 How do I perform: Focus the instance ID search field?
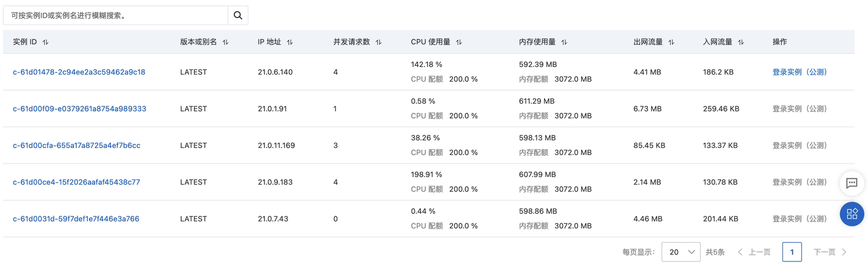pyautogui.click(x=116, y=16)
